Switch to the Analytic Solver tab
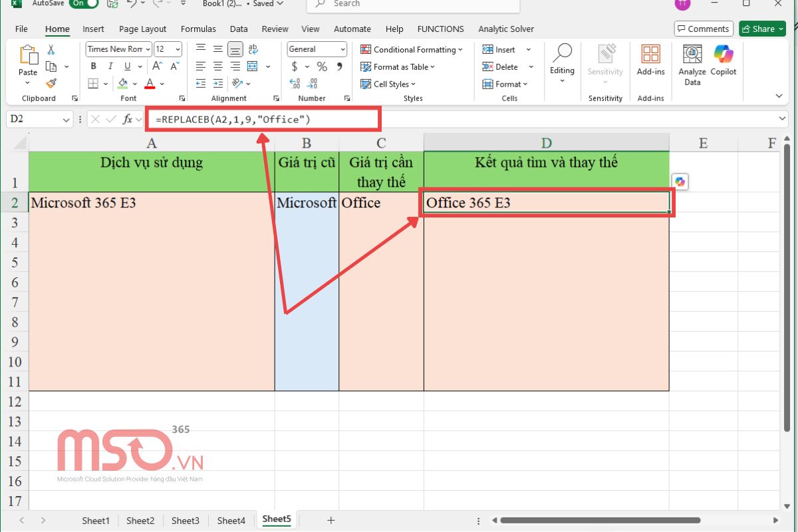This screenshot has height=532, width=798. [x=506, y=29]
